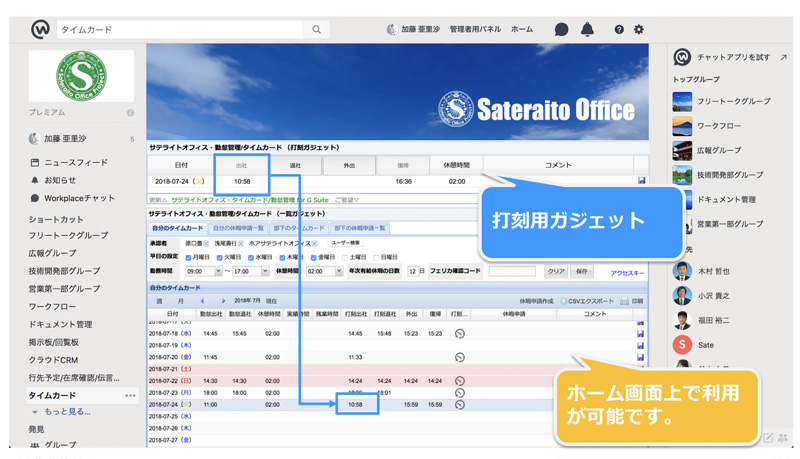Image resolution: width=800 pixels, height=459 pixels.
Task: Click the 退社 punch-out button
Action: (x=295, y=165)
